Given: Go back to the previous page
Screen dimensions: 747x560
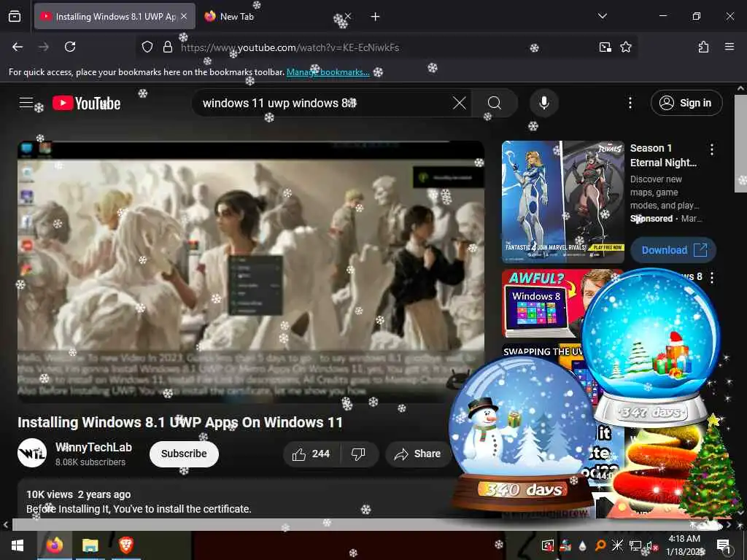Looking at the screenshot, I should [x=18, y=47].
